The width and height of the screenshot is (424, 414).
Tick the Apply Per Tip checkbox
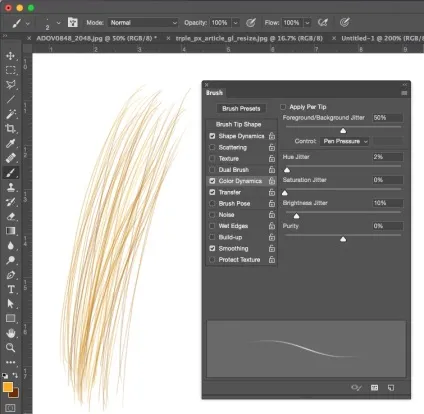coord(283,107)
